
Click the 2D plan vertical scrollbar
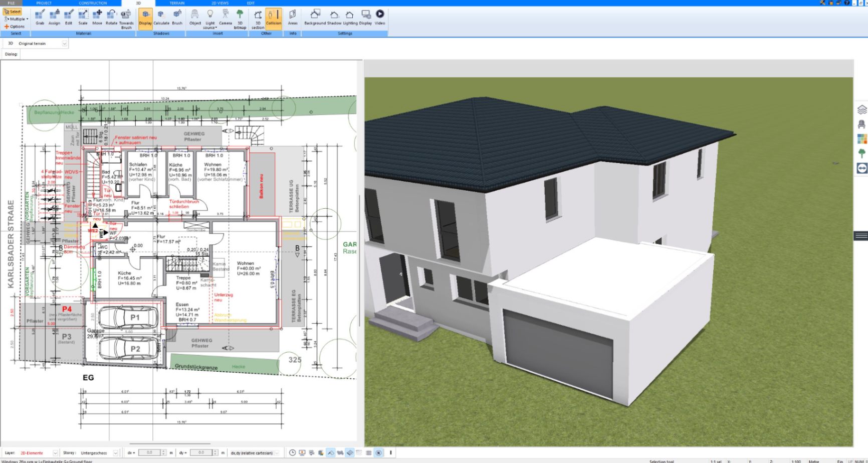359,261
